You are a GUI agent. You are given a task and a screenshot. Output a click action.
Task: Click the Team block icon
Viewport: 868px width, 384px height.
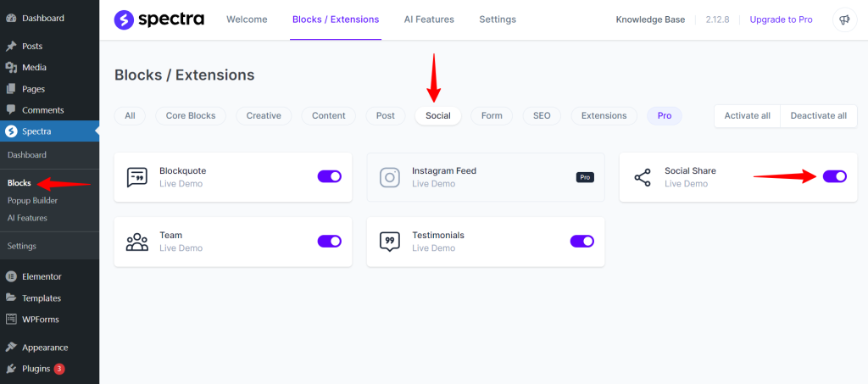pos(136,242)
